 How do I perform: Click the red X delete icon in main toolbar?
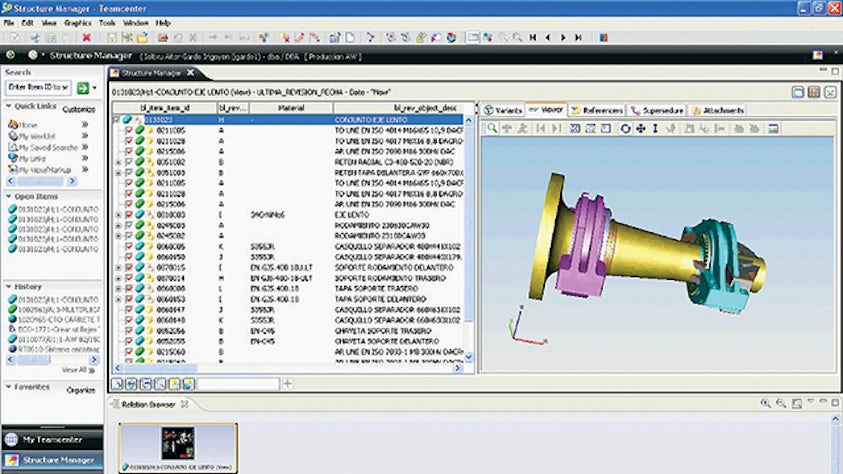(86, 38)
